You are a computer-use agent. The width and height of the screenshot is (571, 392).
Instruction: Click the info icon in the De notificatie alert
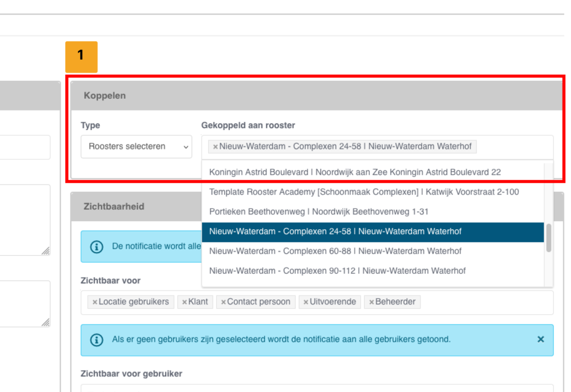pyautogui.click(x=96, y=246)
